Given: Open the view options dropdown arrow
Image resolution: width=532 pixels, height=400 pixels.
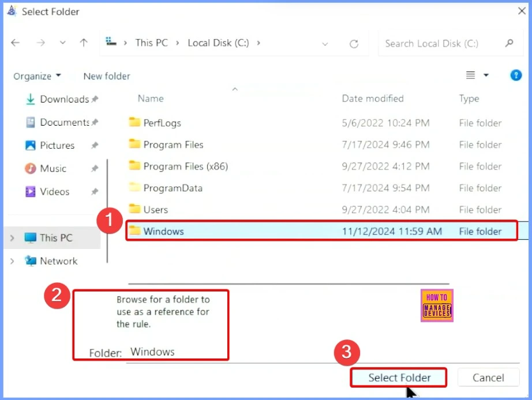Looking at the screenshot, I should click(x=486, y=76).
